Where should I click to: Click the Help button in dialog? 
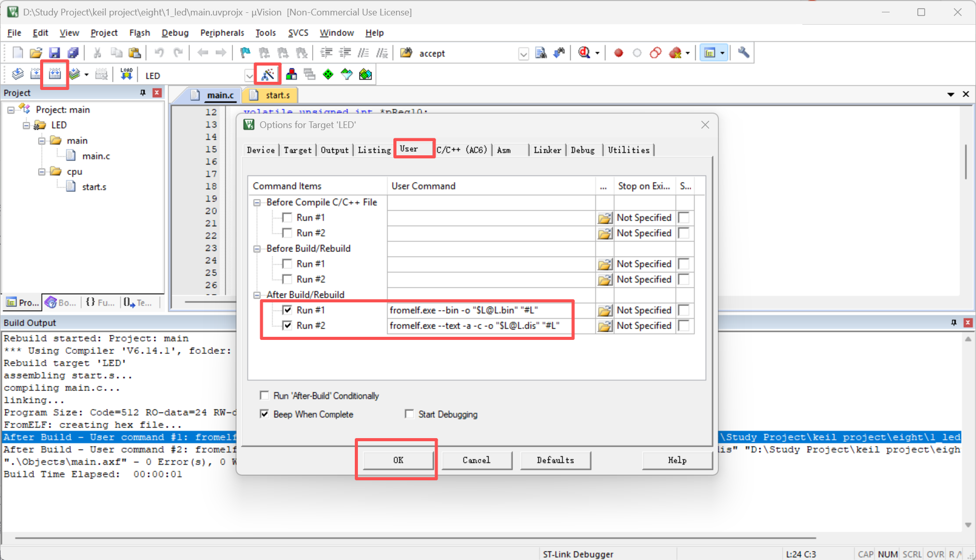pyautogui.click(x=677, y=460)
